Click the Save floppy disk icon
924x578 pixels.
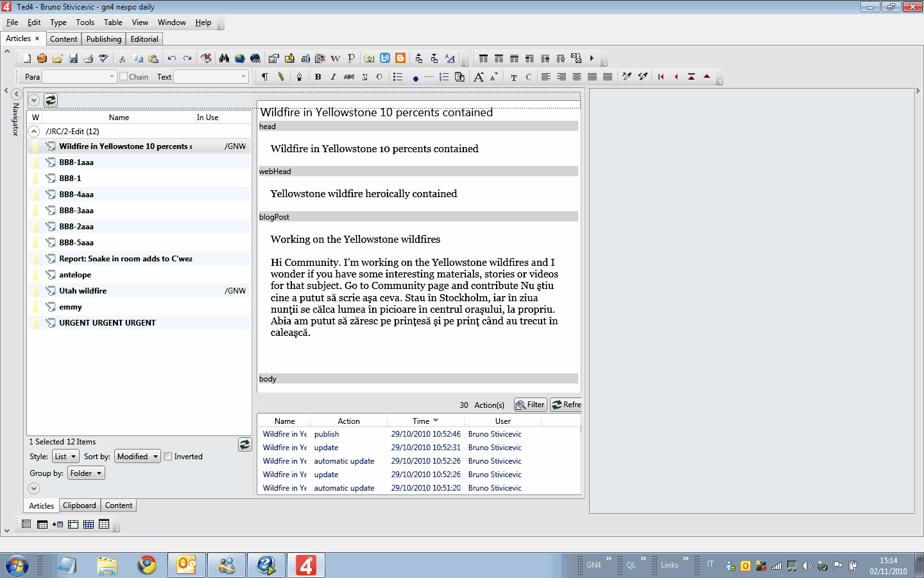[x=73, y=58]
